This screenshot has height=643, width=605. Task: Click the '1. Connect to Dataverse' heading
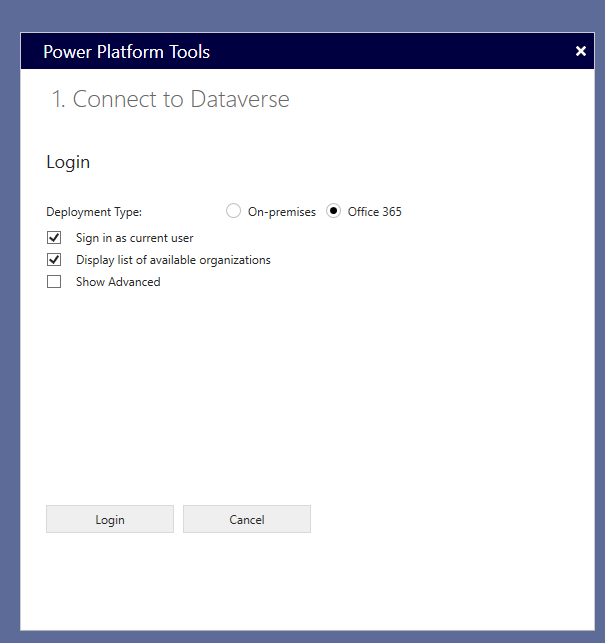[x=170, y=99]
